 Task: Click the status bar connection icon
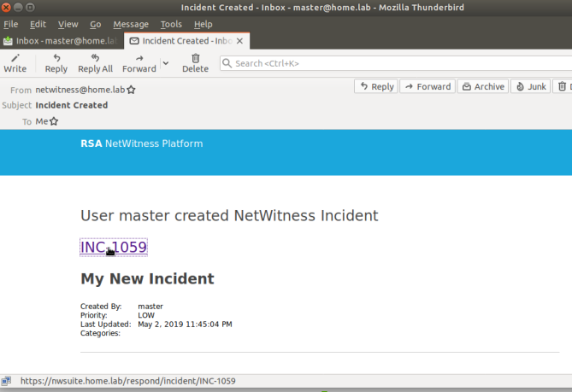(7, 381)
